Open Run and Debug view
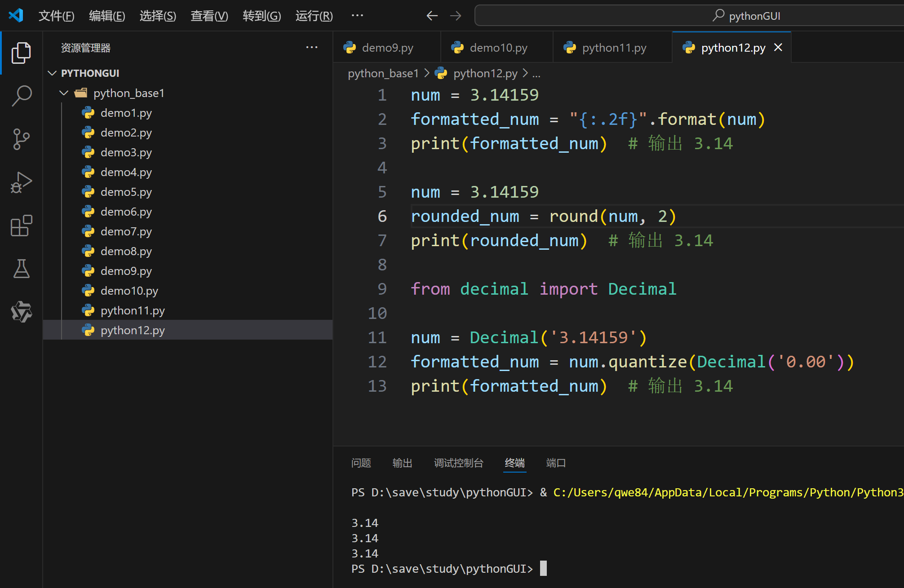 pyautogui.click(x=21, y=182)
